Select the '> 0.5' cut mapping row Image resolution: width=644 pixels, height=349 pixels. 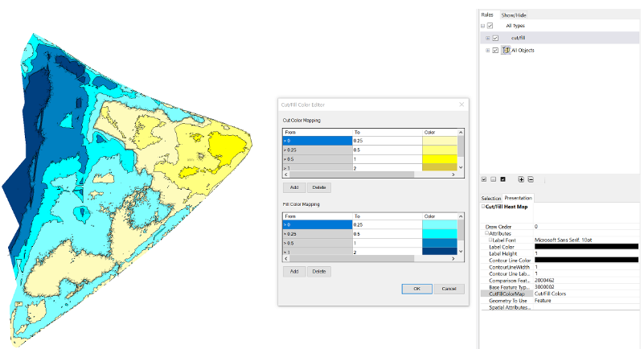tap(318, 159)
